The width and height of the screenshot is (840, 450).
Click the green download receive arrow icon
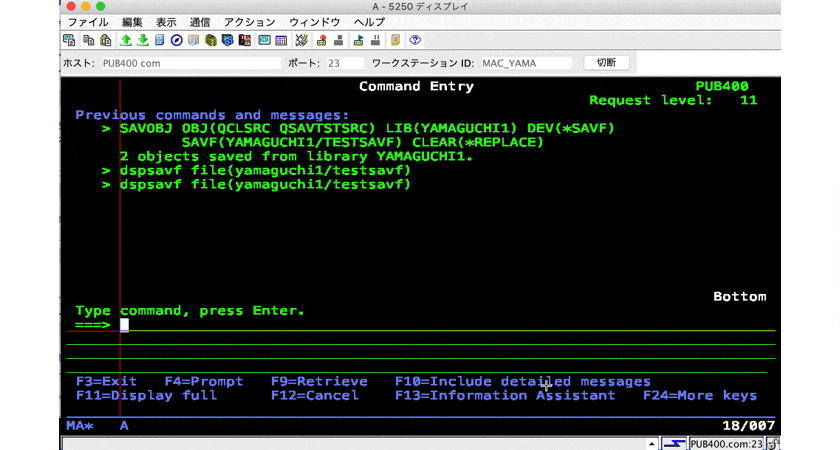143,40
